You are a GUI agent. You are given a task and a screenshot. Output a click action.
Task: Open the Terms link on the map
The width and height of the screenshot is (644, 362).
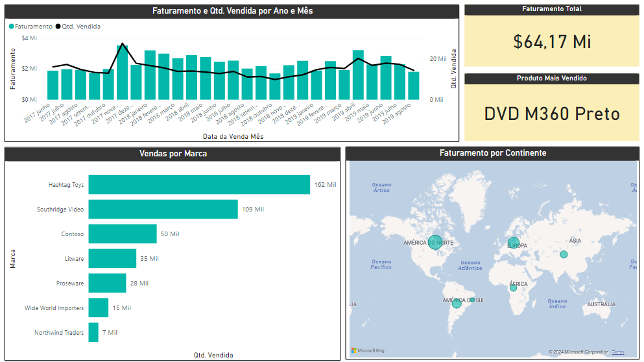[617, 352]
